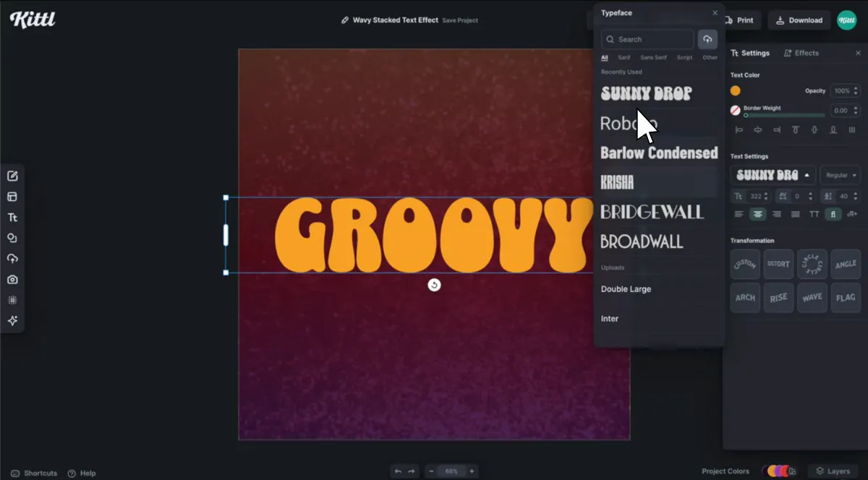868x480 pixels.
Task: Click the Download button
Action: coord(798,20)
